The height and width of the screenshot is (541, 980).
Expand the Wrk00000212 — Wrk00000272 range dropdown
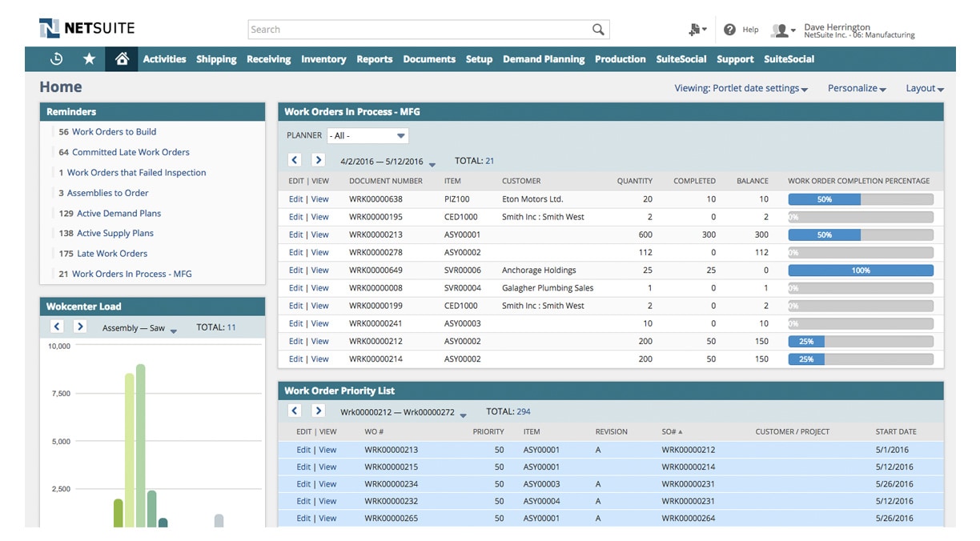coord(463,415)
